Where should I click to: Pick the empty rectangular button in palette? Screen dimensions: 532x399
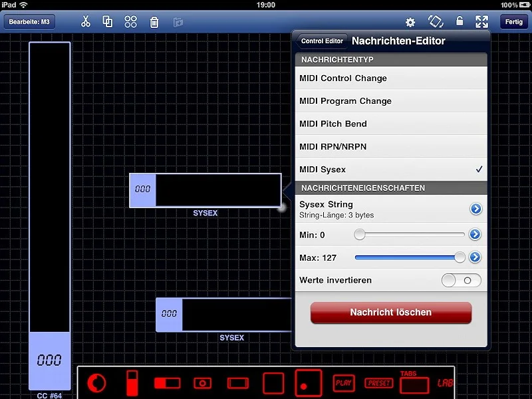tap(238, 384)
